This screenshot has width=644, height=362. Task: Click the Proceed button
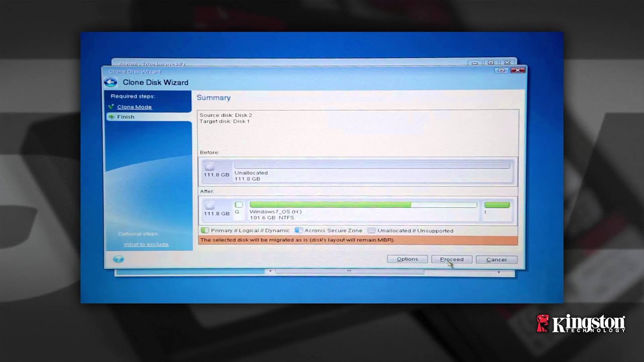[451, 259]
